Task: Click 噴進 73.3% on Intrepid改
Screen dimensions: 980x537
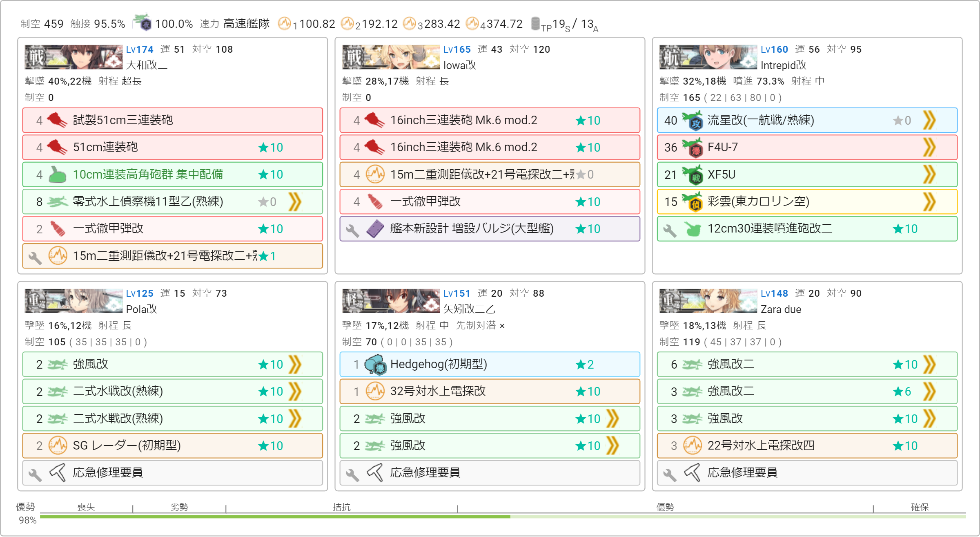Action: coord(759,81)
